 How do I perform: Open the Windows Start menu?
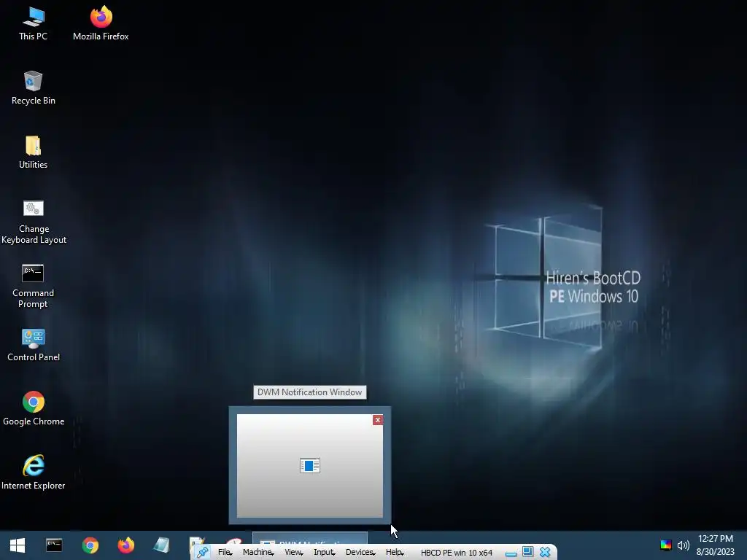18,545
